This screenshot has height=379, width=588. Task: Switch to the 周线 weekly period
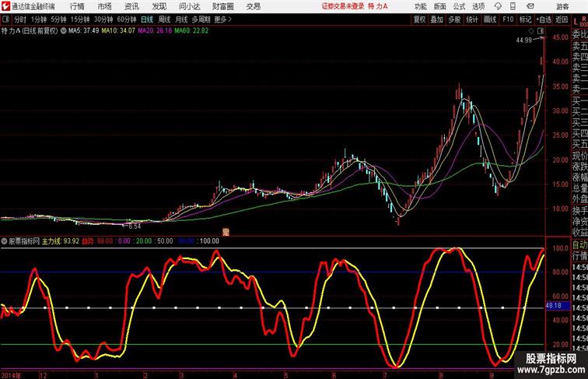point(164,19)
